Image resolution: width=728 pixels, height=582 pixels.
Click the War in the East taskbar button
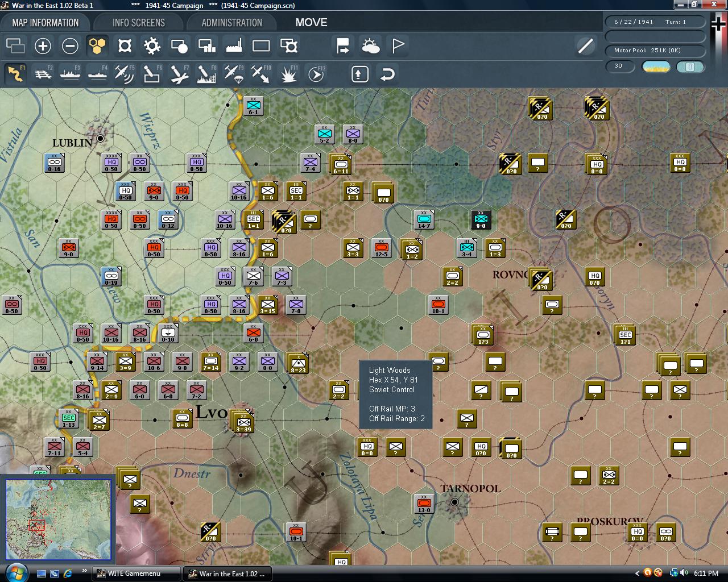coord(227,573)
